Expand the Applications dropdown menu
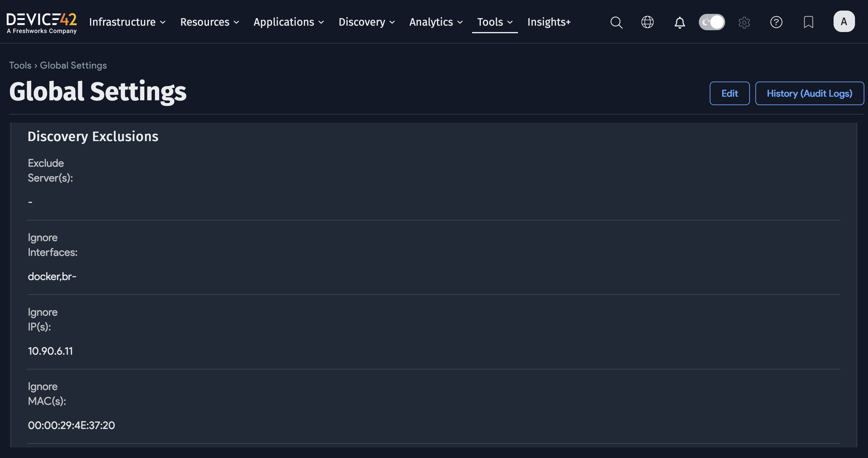868x458 pixels. 289,22
